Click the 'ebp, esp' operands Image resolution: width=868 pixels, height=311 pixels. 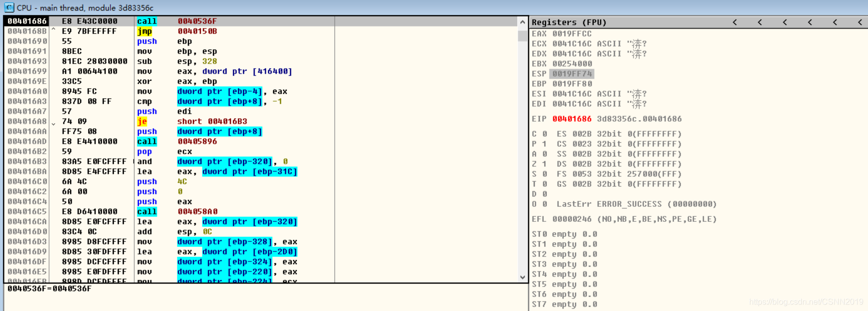197,51
